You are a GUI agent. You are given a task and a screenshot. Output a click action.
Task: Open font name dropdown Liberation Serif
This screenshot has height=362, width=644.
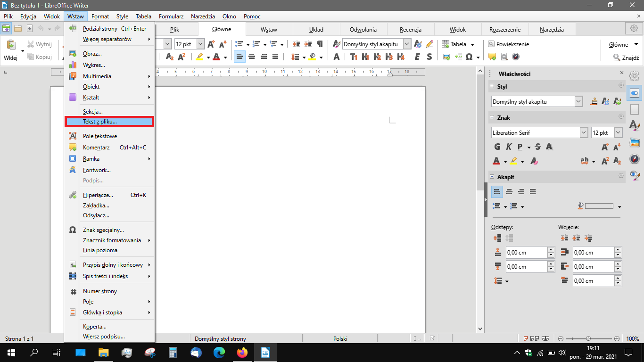point(584,133)
